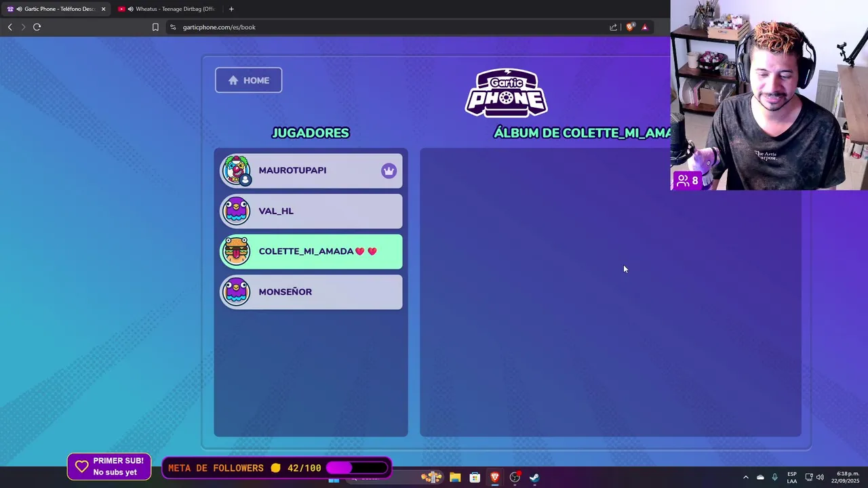Go back in browser history

tap(9, 27)
